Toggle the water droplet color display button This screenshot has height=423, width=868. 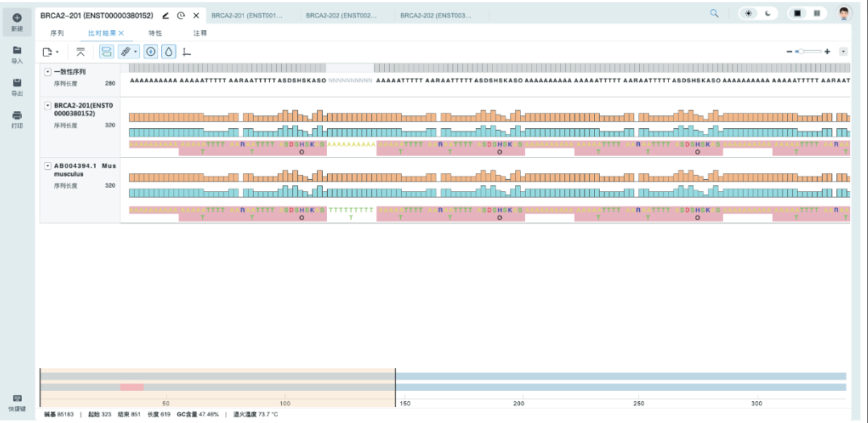click(x=169, y=52)
